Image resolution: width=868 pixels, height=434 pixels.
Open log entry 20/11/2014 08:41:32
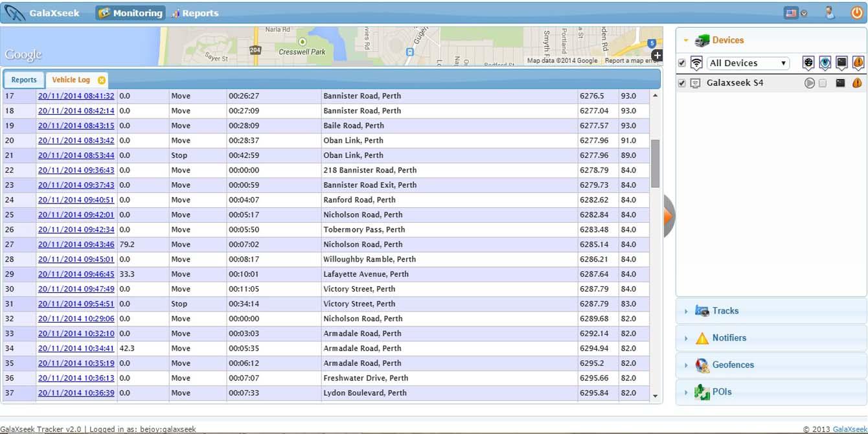[x=76, y=96]
